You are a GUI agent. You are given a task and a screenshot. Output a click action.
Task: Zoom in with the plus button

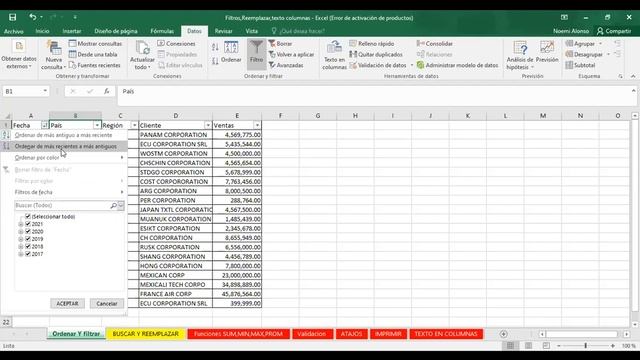coord(613,346)
